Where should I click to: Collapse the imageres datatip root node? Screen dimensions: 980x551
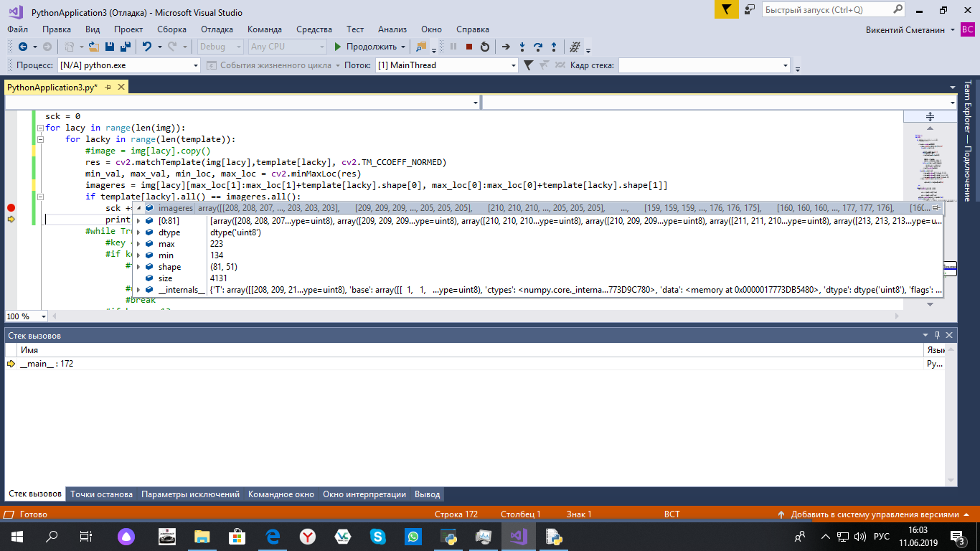click(139, 208)
